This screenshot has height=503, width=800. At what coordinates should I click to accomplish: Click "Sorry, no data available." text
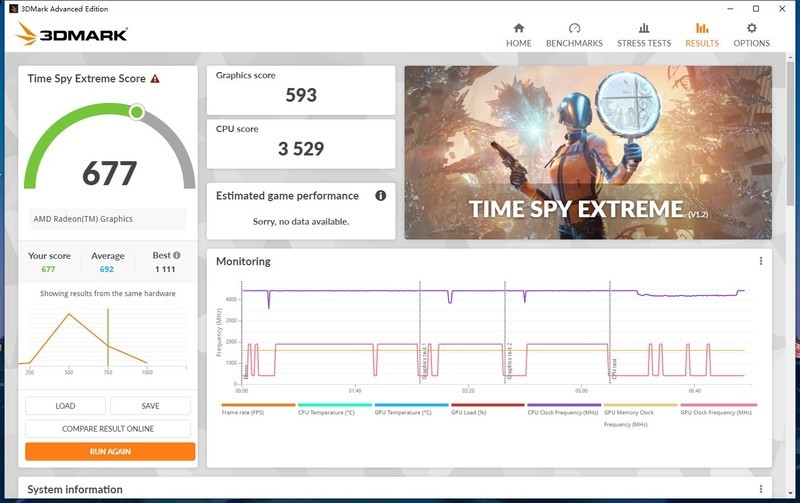[301, 221]
